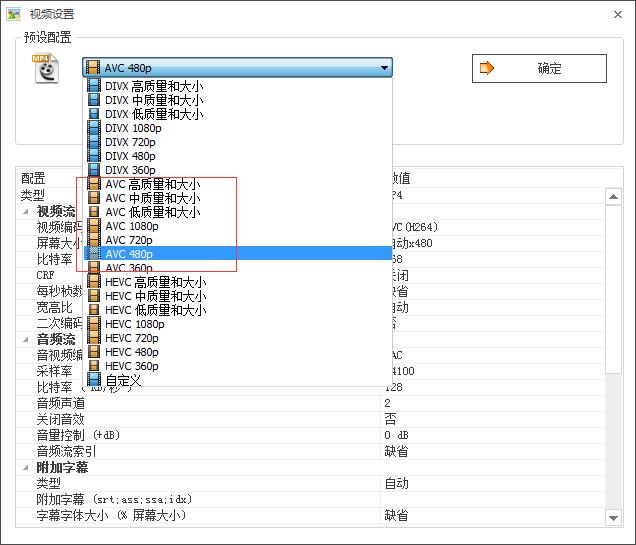This screenshot has width=636, height=545.
Task: Close the preset dropdown using its arrow
Action: [384, 68]
